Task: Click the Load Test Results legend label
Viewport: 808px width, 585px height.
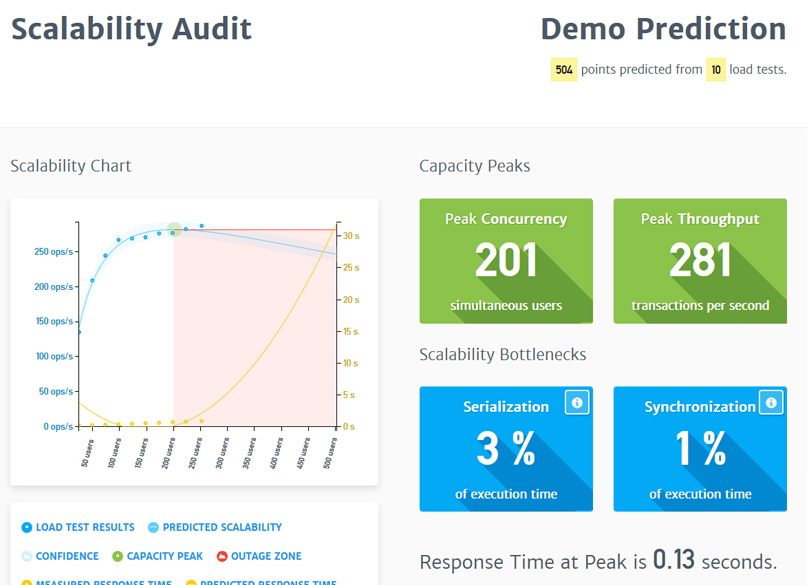Action: click(85, 527)
